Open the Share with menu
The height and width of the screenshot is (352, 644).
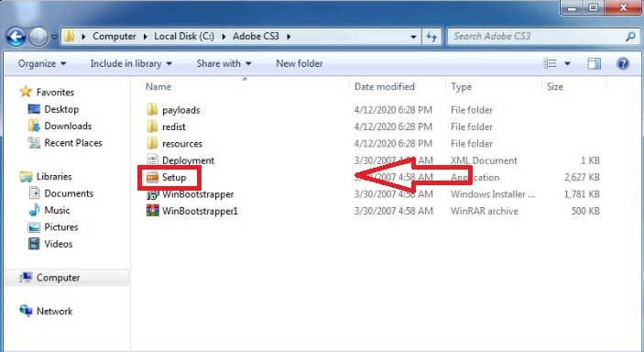click(224, 64)
